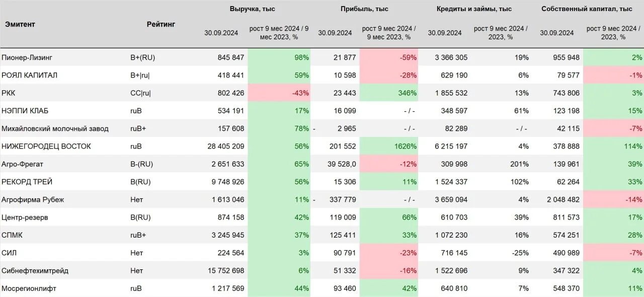The image size is (644, 297).
Task: Select the red -43% revenue growth cell
Action: click(279, 93)
